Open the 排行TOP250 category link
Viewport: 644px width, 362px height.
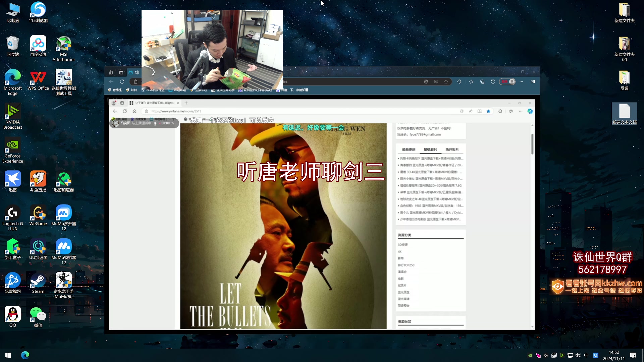(406, 265)
